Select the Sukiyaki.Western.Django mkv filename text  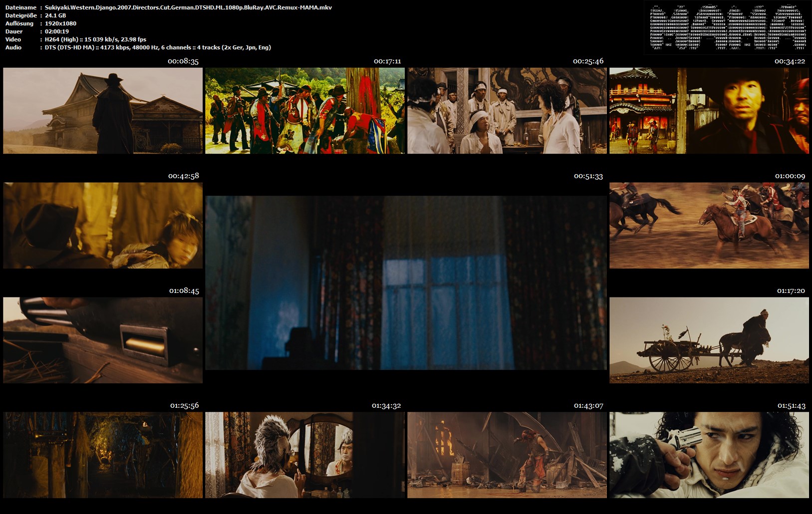click(x=188, y=7)
